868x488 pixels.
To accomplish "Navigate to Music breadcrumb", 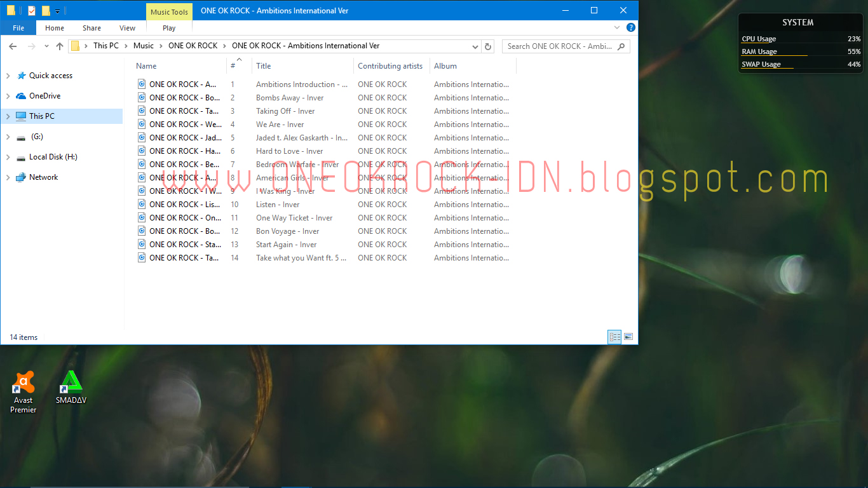I will coord(144,46).
